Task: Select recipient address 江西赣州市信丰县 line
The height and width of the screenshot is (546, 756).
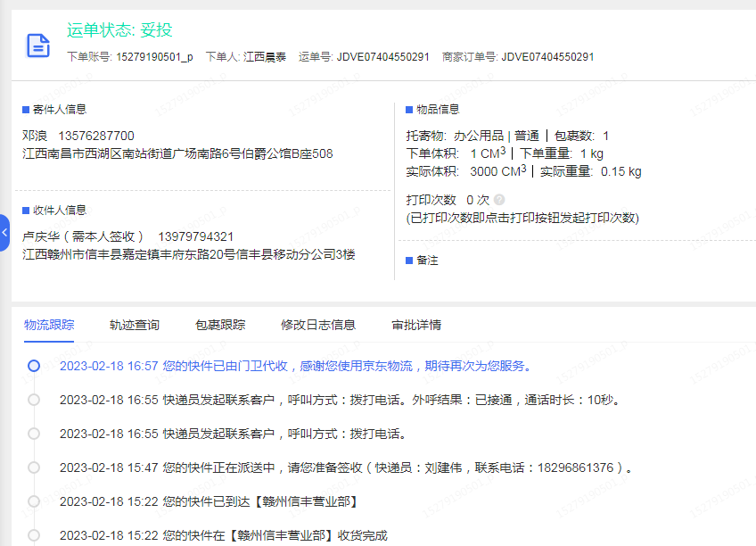Action: coord(188,254)
